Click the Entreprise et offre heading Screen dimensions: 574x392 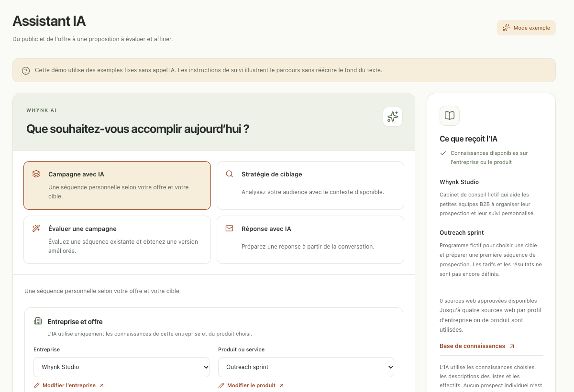(75, 322)
